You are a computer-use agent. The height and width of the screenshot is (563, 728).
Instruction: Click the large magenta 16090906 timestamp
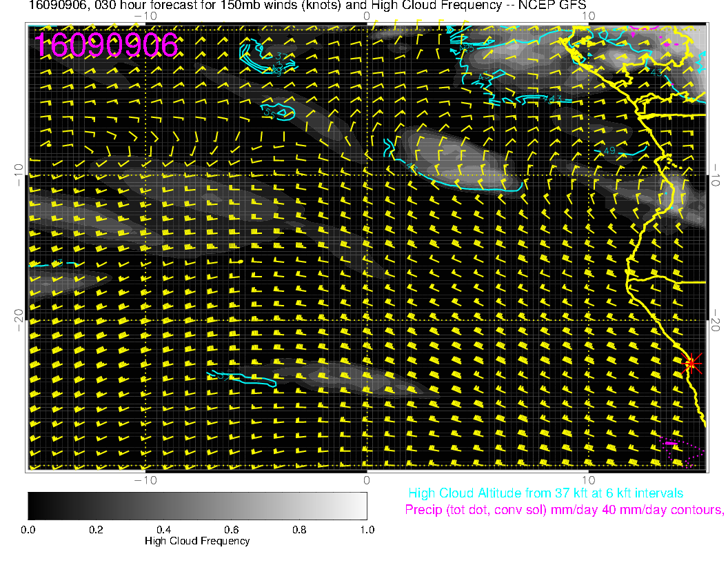pos(106,45)
